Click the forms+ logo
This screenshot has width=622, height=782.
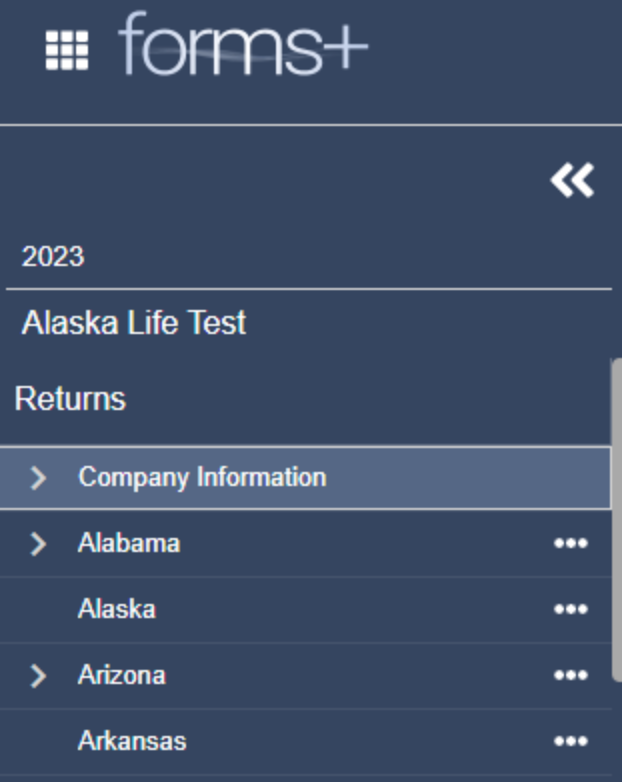pyautogui.click(x=243, y=45)
